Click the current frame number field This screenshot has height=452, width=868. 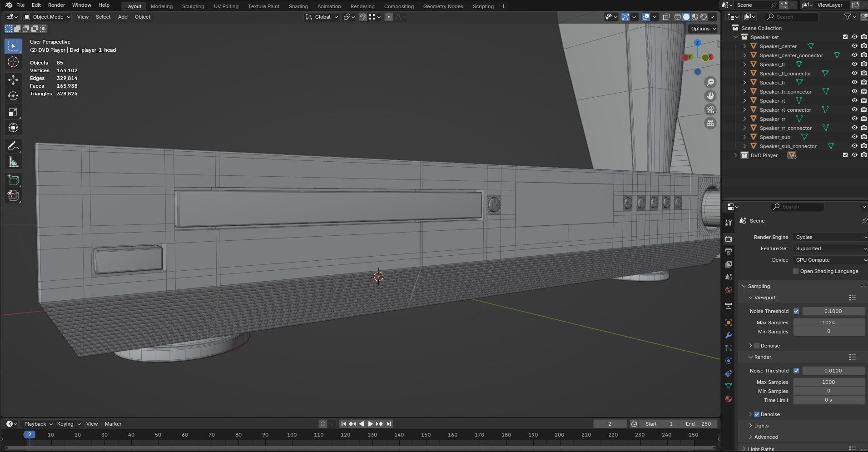(x=610, y=424)
